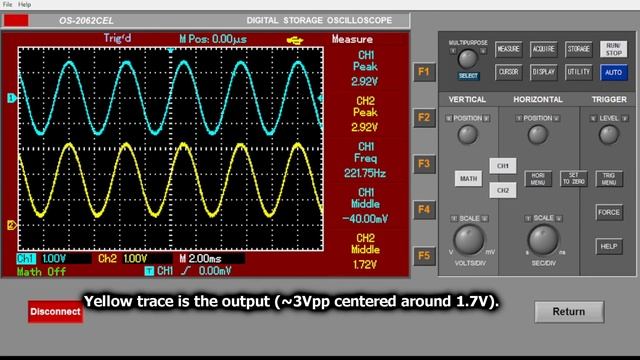The image size is (640, 360).
Task: Click the F1 softkey
Action: 424,73
